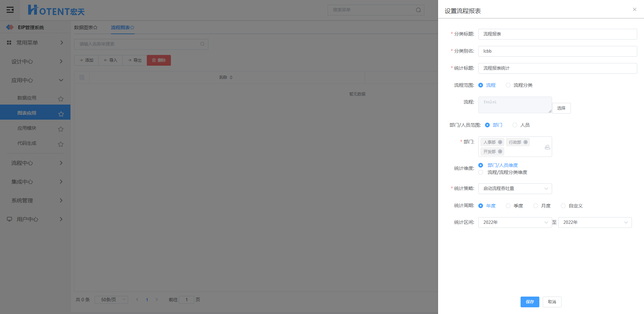644x314 pixels.
Task: Click the 流程 textarea showing fenlei
Action: pos(515,105)
